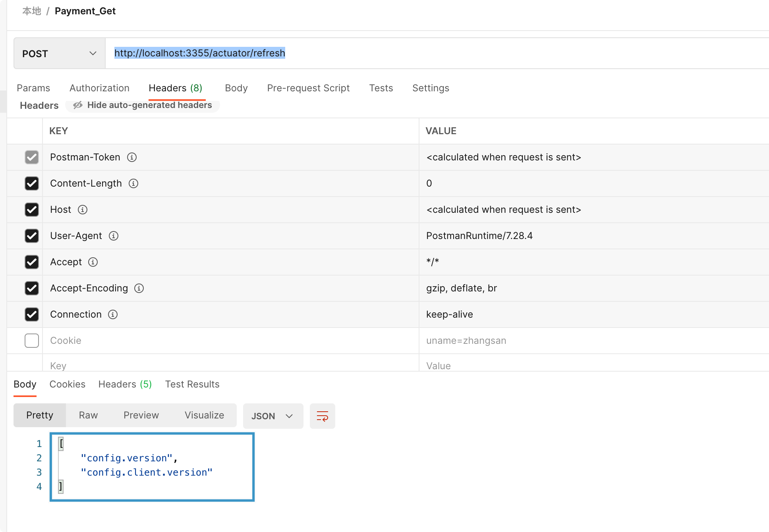Click info icon next to Accept-Encoding
The image size is (769, 532).
[x=139, y=288]
